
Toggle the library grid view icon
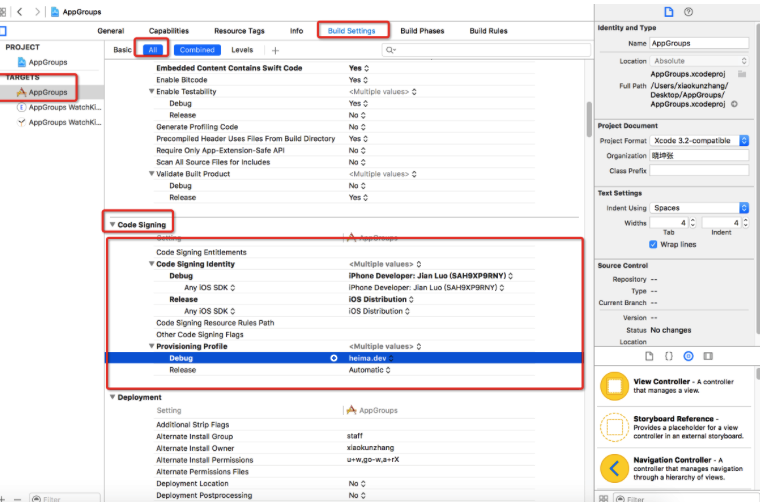(603, 498)
